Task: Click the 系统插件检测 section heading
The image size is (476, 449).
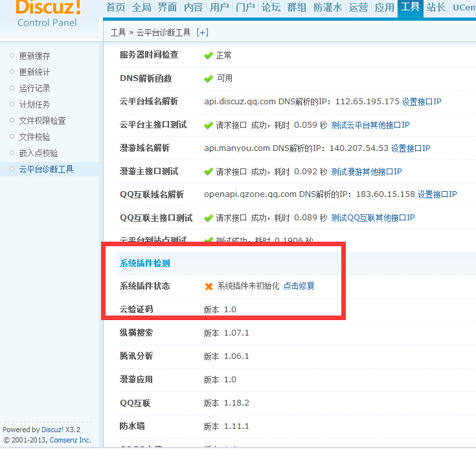Action: (145, 263)
